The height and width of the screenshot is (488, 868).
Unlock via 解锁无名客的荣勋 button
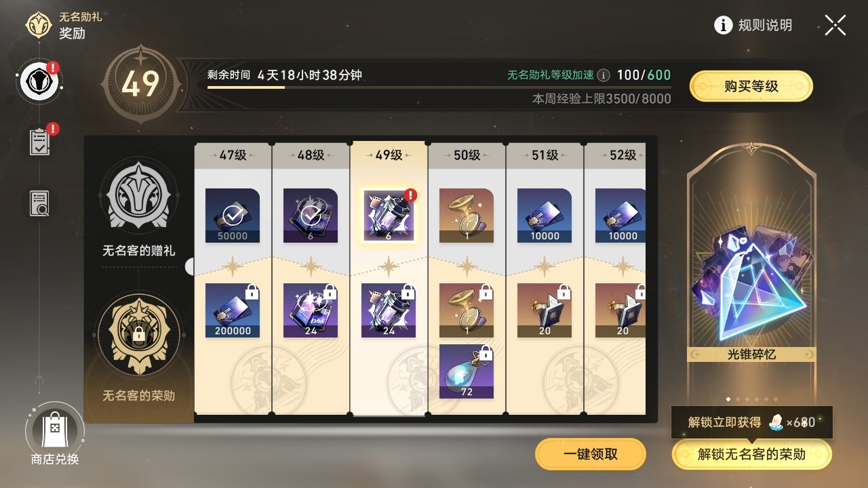[x=751, y=454]
